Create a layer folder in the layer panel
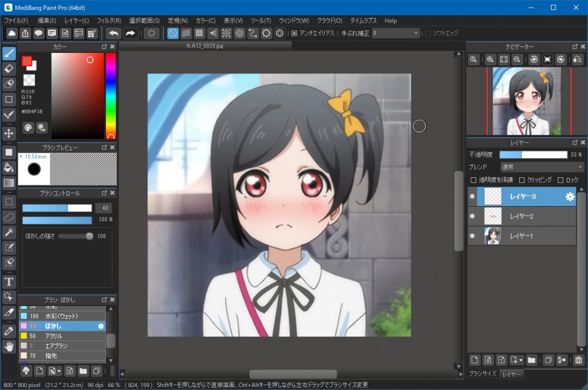The height and width of the screenshot is (390, 588). point(532,360)
